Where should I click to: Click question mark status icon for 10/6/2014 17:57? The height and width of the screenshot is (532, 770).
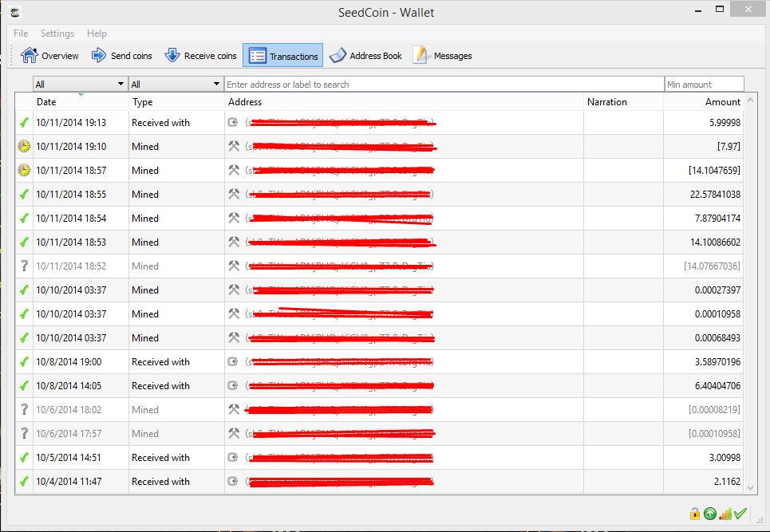point(24,434)
